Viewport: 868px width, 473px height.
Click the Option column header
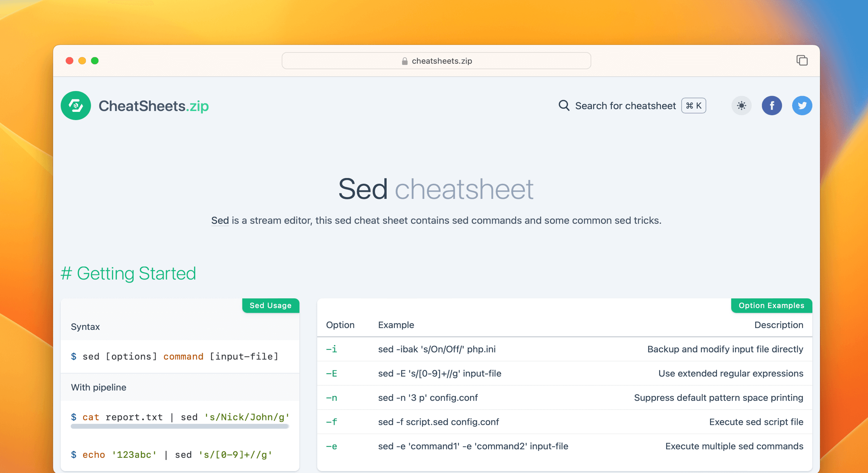pos(340,325)
